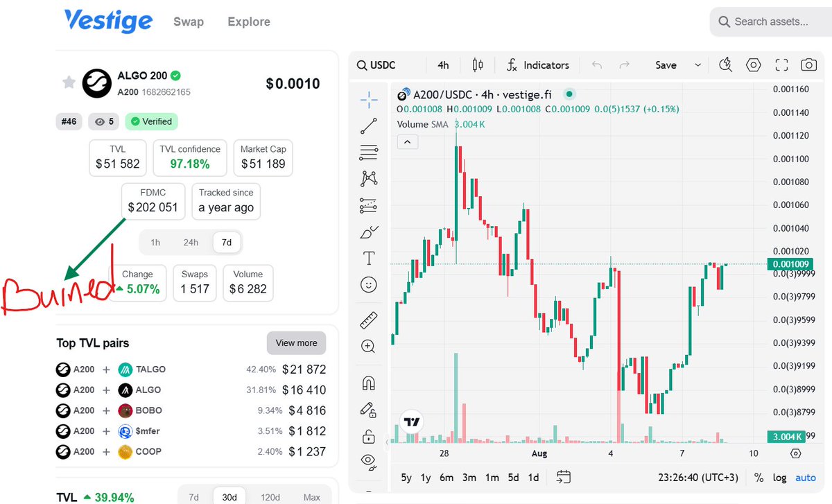
Task: Toggle the auto price scale
Action: coord(806,478)
